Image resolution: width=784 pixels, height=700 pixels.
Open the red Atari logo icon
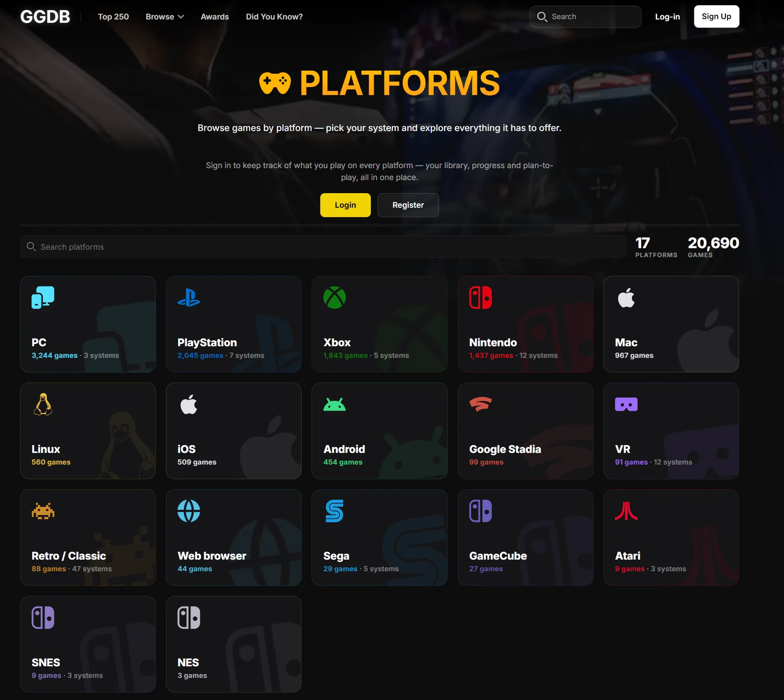tap(626, 511)
